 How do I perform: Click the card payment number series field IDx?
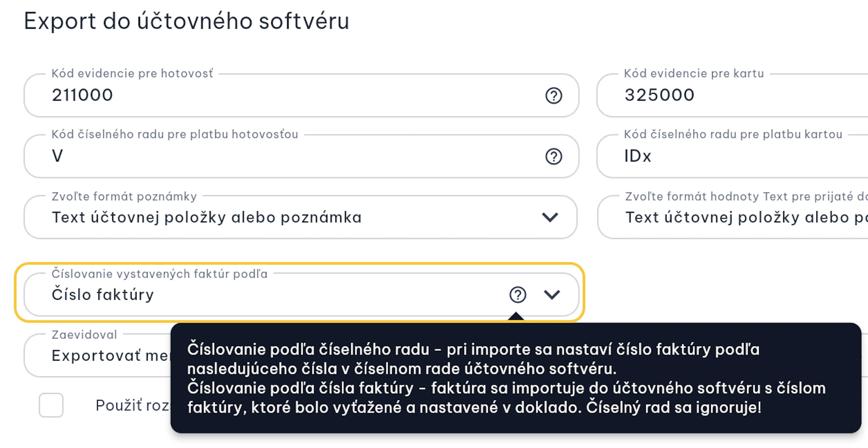[732, 156]
